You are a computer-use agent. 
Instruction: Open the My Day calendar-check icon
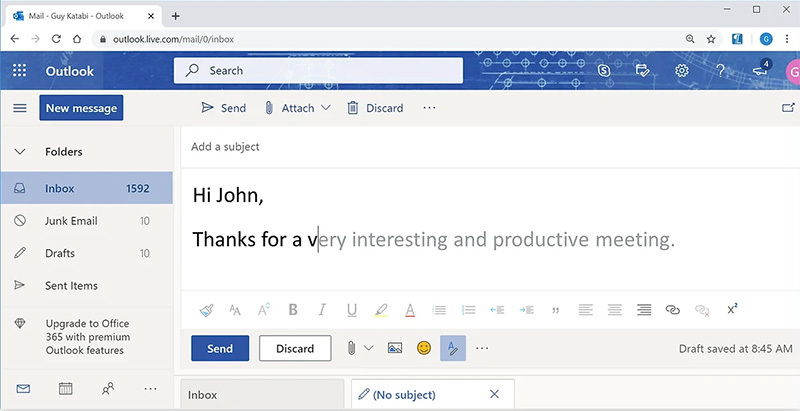[x=643, y=71]
